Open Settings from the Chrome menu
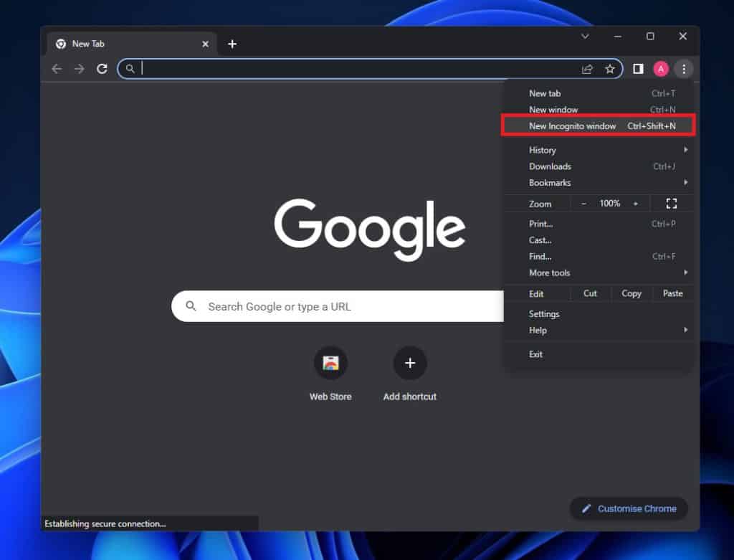 coord(544,313)
